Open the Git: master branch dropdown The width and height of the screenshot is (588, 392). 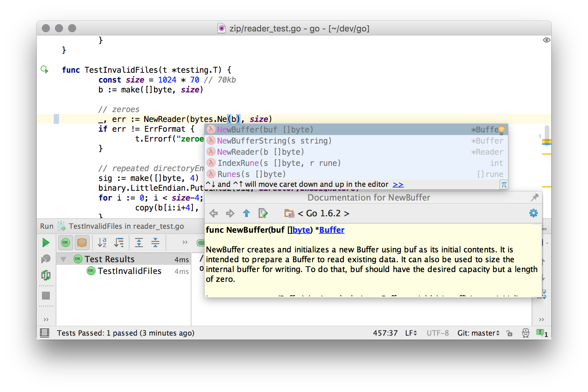click(478, 333)
